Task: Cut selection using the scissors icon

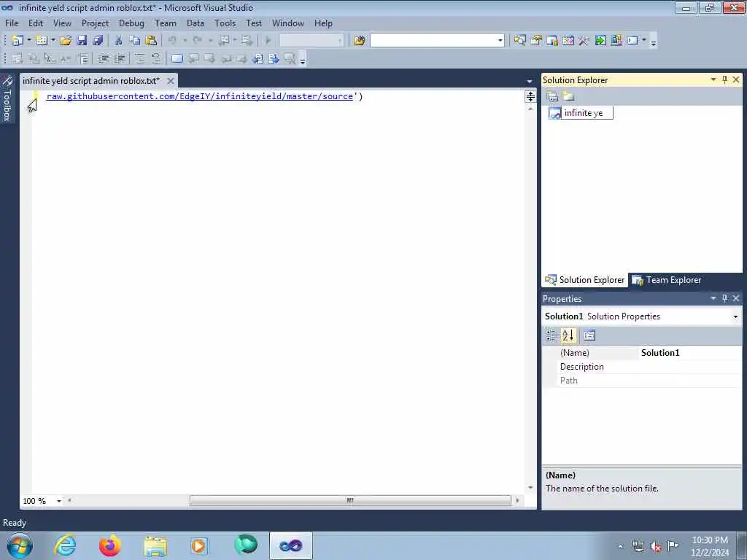Action: click(118, 41)
